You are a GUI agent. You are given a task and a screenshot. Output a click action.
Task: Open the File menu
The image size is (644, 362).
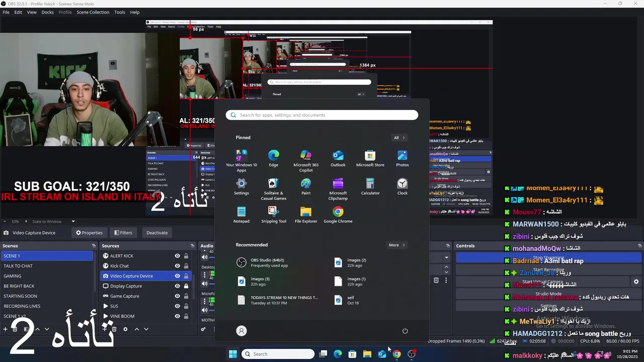click(x=6, y=12)
